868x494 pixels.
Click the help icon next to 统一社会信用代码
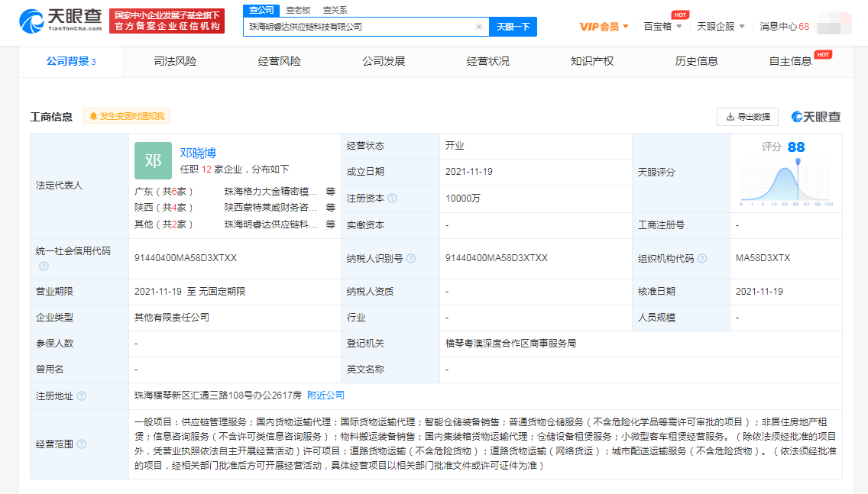pos(44,267)
